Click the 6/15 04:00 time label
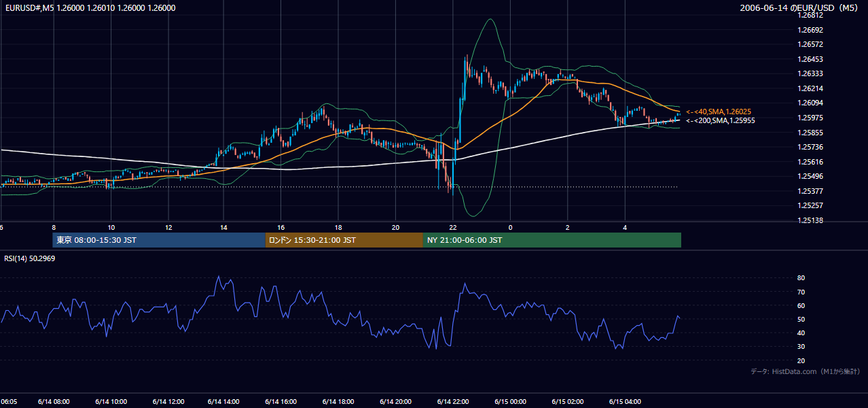The image size is (868, 408). 626,401
